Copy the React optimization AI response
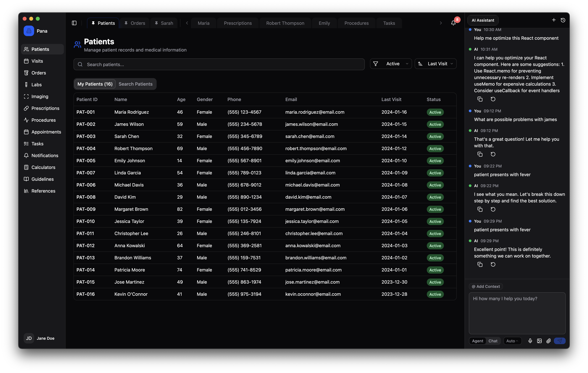This screenshot has height=373, width=588. (x=480, y=99)
